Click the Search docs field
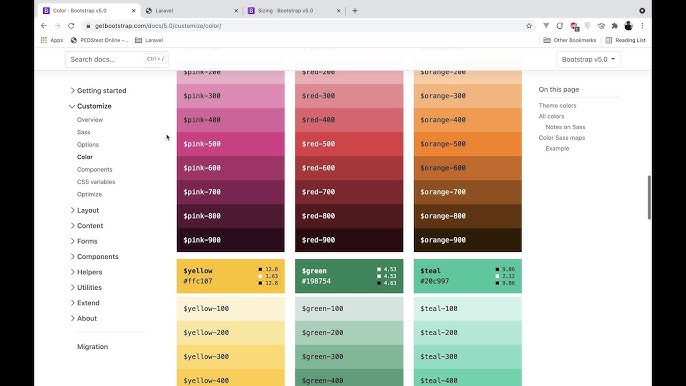686x386 pixels. point(117,59)
